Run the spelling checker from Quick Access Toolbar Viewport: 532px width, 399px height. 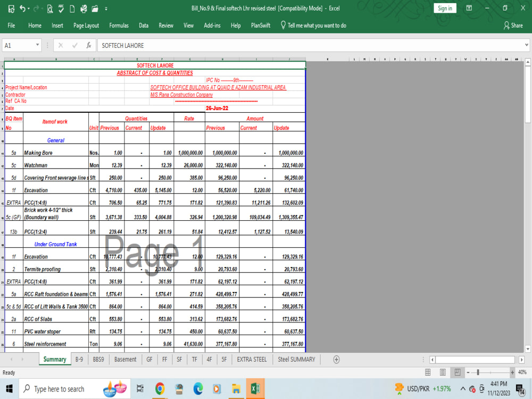pos(60,8)
